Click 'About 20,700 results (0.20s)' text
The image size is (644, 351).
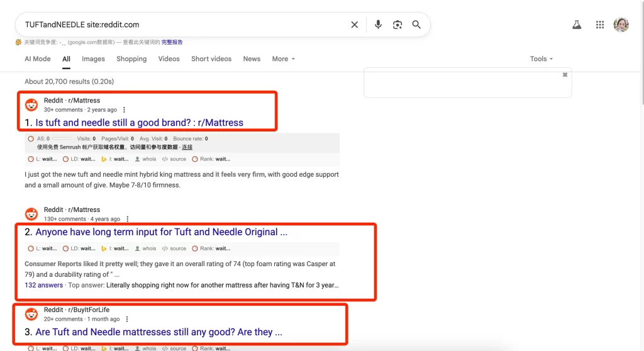tap(69, 81)
